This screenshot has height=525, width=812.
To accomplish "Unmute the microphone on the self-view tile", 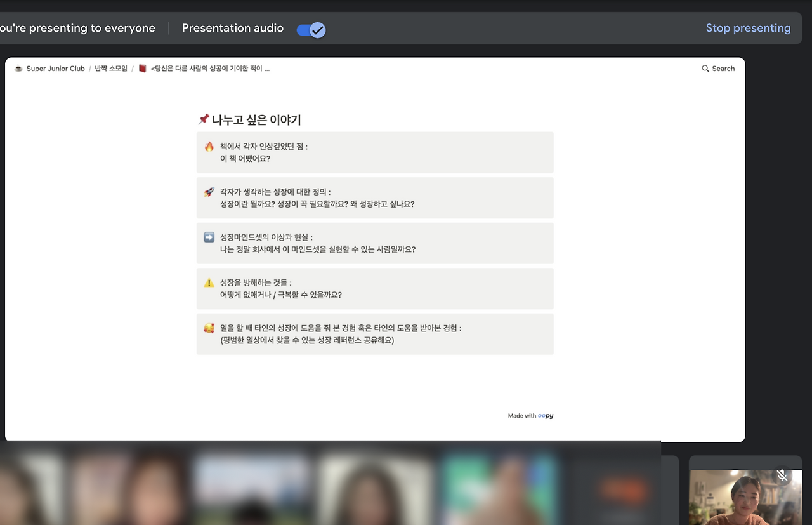I will [782, 475].
